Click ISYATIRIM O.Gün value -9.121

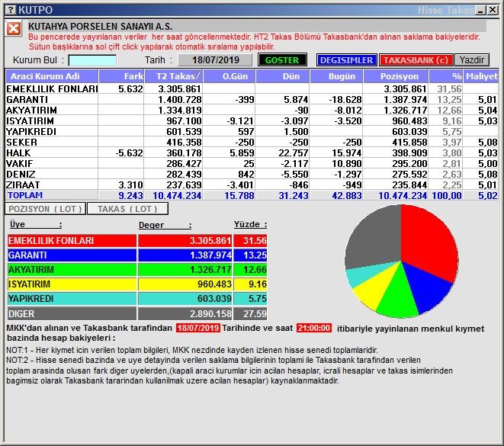240,120
